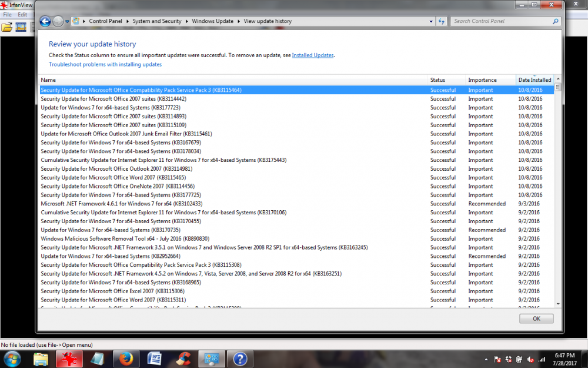Click the refresh icon beside the address bar

(441, 21)
